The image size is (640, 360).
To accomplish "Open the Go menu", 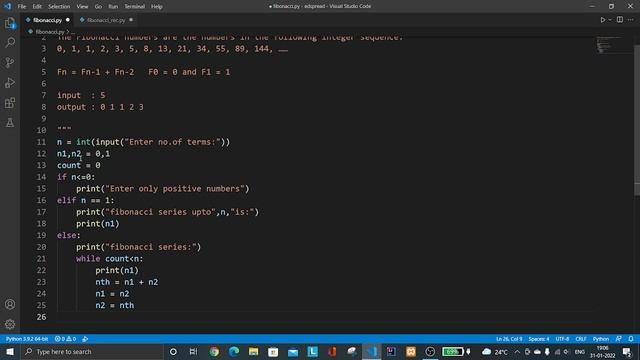I will coord(98,7).
